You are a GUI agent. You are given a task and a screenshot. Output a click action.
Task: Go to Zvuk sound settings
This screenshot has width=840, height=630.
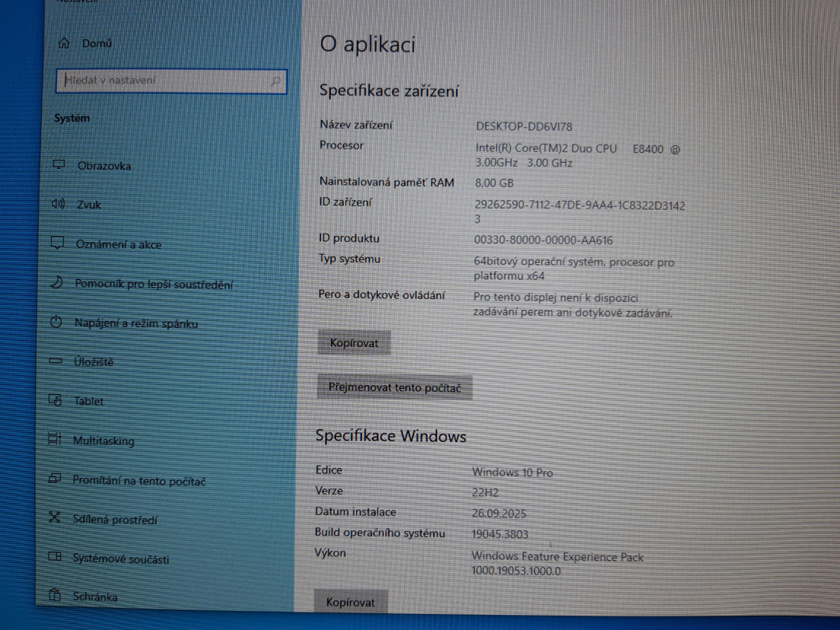tap(89, 205)
